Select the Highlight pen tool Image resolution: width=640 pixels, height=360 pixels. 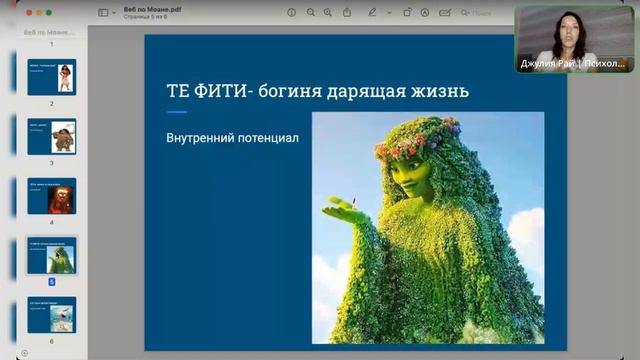coord(372,12)
